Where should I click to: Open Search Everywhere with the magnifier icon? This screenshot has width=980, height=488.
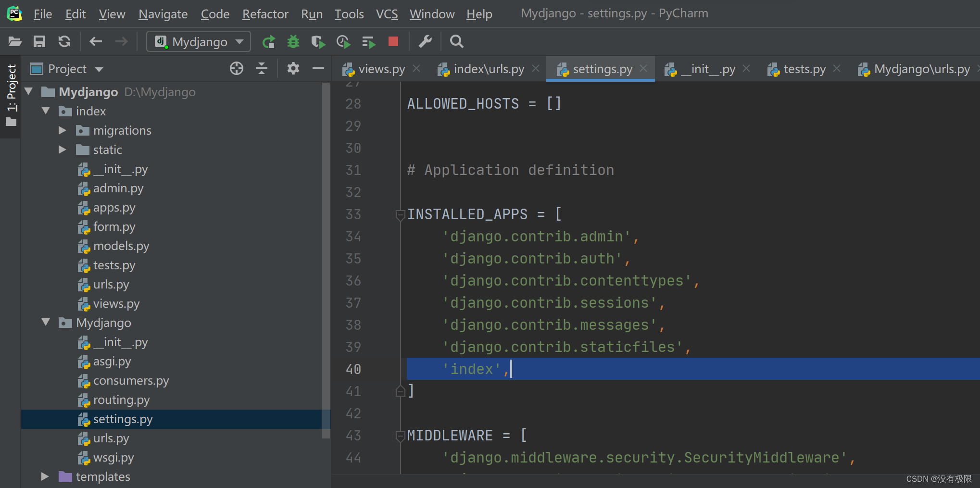(456, 42)
